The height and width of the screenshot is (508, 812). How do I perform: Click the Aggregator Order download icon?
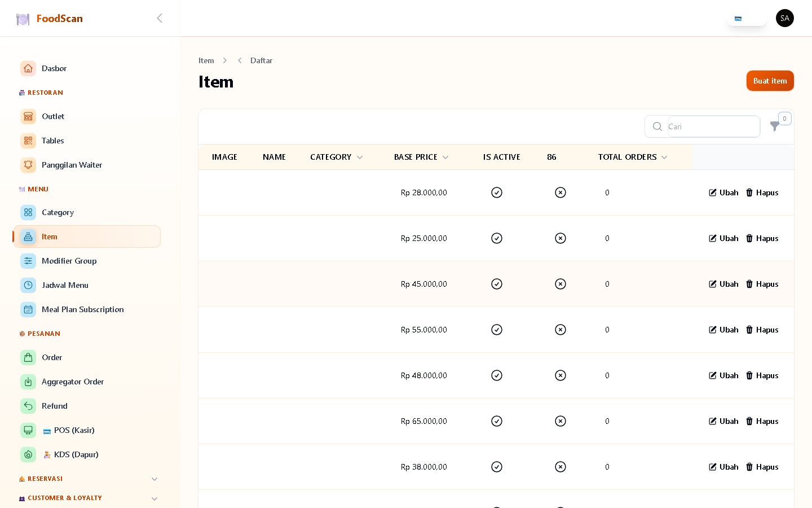point(28,382)
